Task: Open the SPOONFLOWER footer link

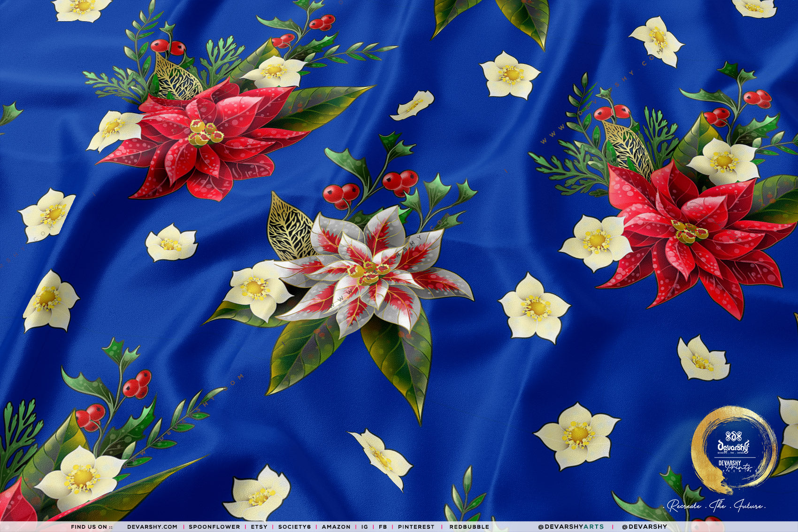Action: [214, 527]
